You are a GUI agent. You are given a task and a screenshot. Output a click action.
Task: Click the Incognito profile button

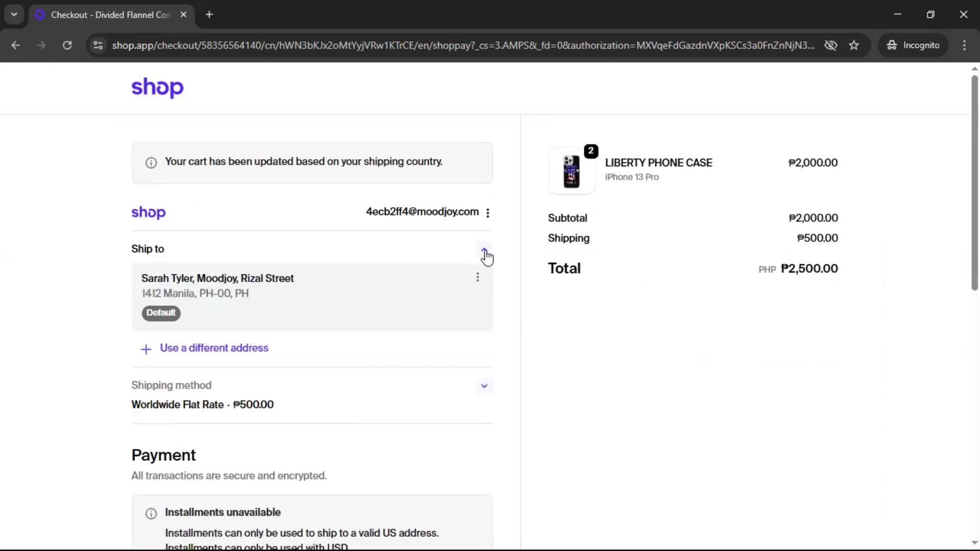(x=914, y=45)
